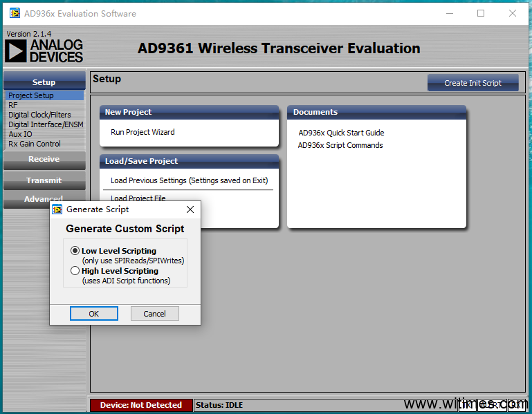Viewport: 532px width, 414px height.
Task: Close the AD936x Evaluation Software window
Action: point(513,14)
